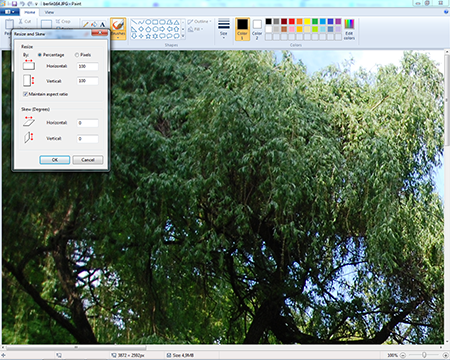Select the Text tool (A icon)

click(102, 24)
